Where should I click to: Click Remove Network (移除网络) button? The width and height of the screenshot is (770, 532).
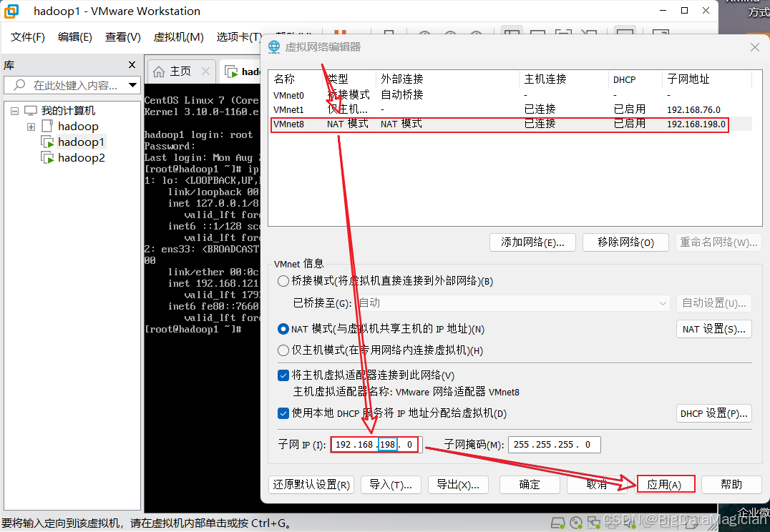coord(625,242)
